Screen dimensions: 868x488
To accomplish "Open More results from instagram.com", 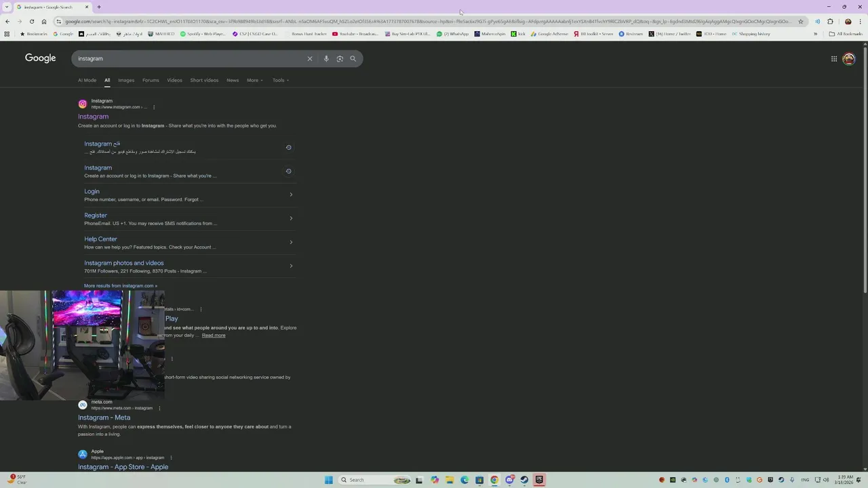I will click(121, 286).
